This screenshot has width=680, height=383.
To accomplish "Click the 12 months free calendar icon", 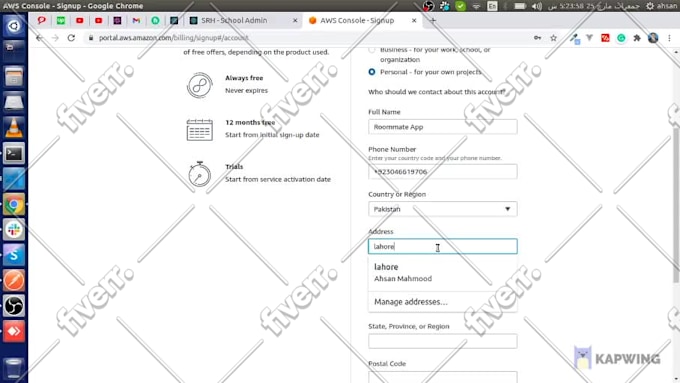I will [x=199, y=130].
